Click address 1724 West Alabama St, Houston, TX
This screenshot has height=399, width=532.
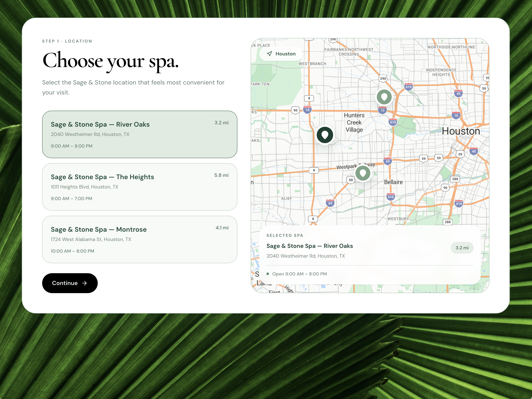tap(91, 239)
